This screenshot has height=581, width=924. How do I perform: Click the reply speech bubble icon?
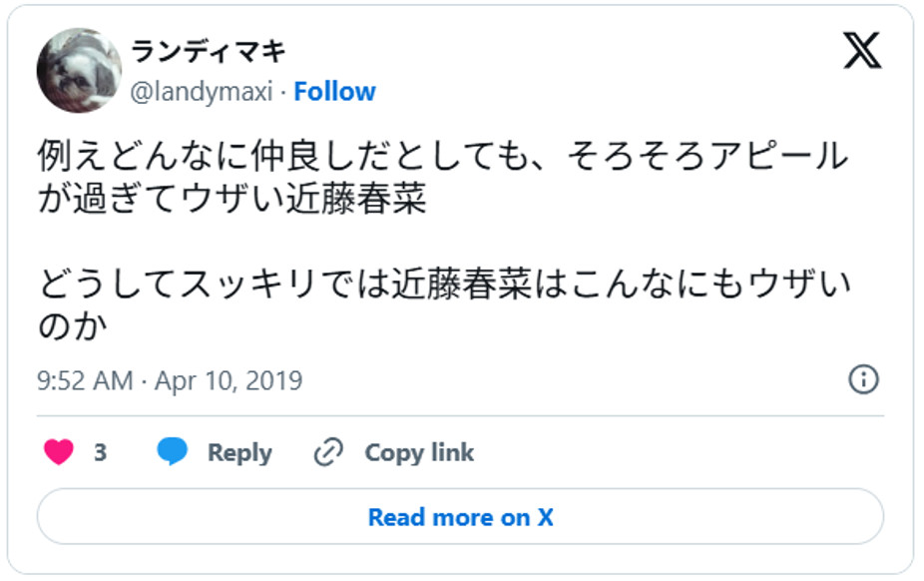click(x=173, y=452)
